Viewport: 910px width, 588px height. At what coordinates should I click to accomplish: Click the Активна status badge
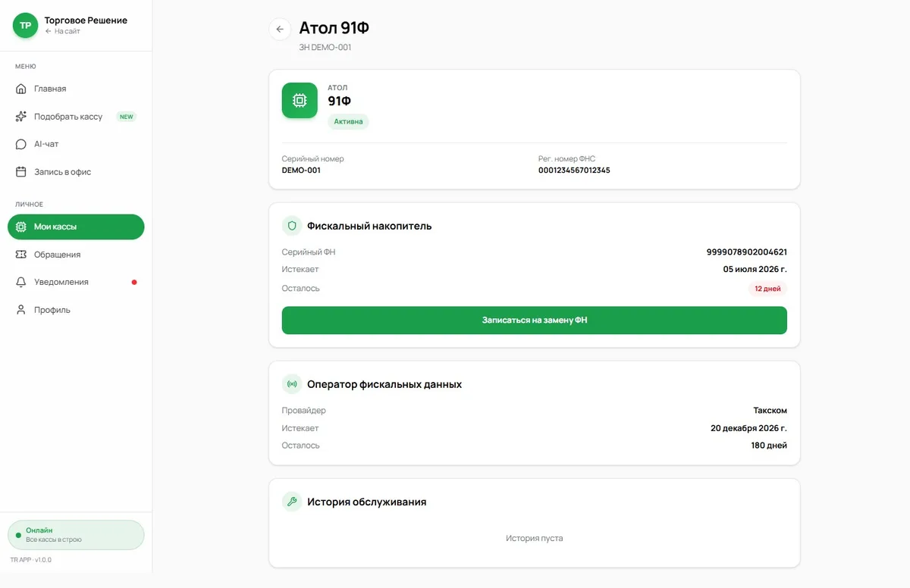coord(348,121)
